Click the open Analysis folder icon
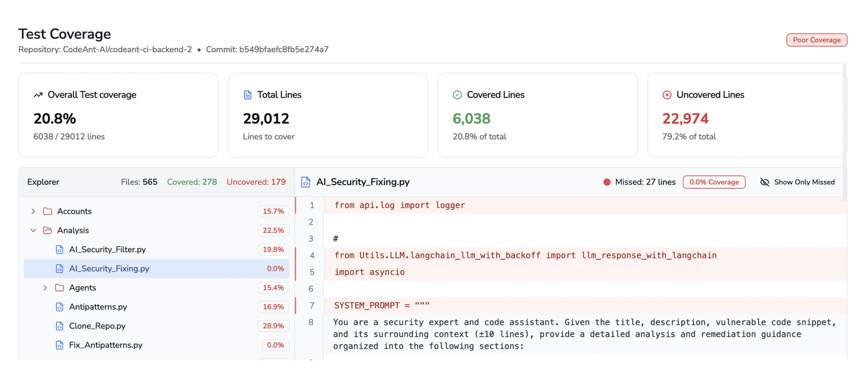868x375 pixels. point(47,231)
